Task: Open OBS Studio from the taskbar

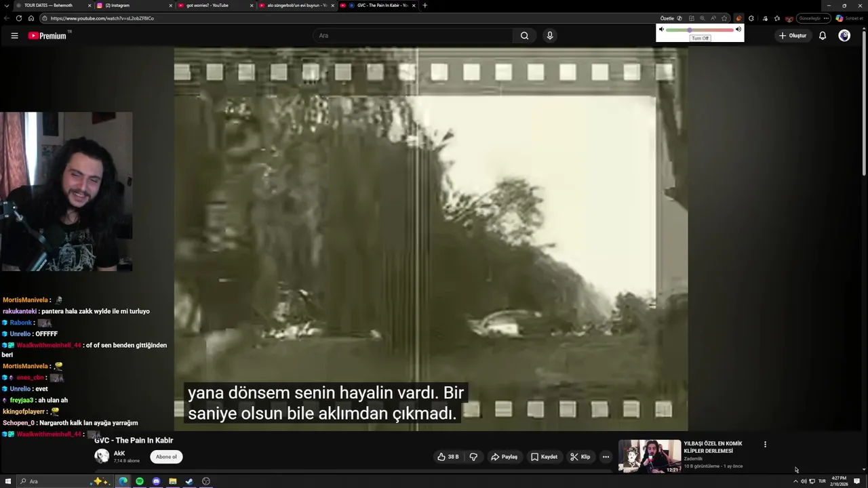Action: [206, 481]
